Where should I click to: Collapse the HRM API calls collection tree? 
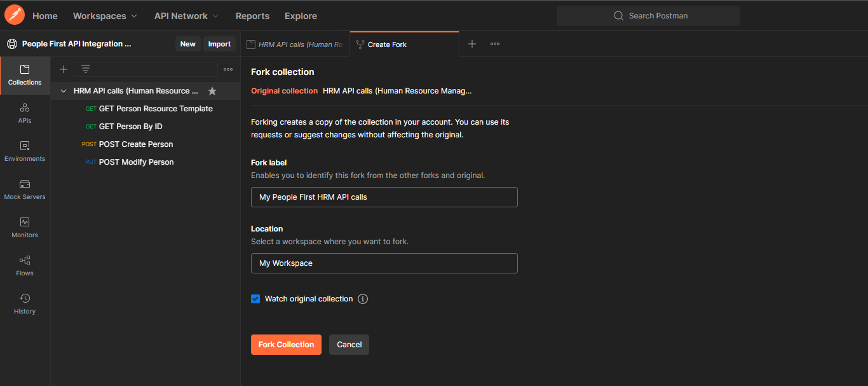point(63,90)
